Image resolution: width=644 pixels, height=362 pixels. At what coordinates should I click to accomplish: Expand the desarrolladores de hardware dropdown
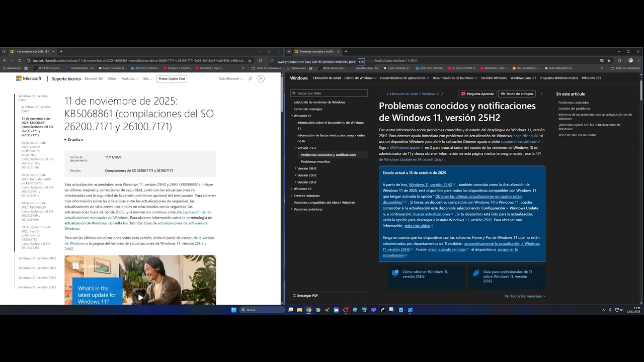click(x=455, y=78)
